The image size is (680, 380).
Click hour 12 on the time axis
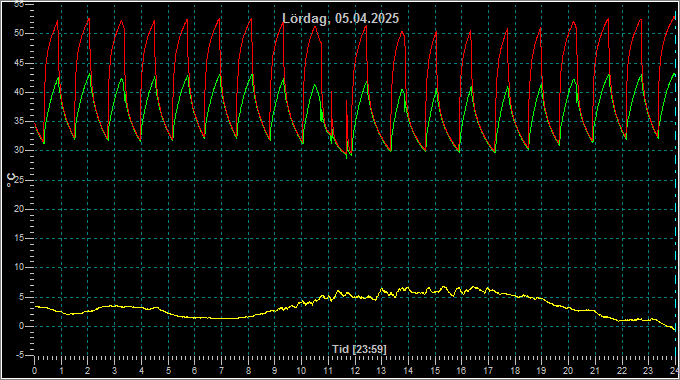coord(355,371)
